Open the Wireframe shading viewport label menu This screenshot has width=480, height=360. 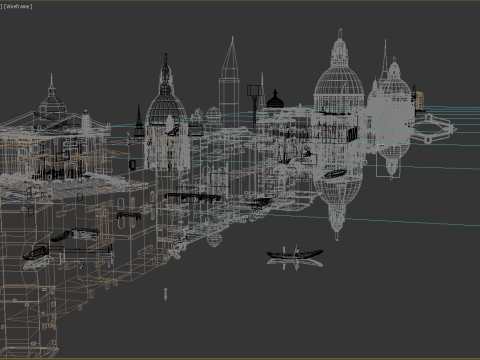coord(18,6)
